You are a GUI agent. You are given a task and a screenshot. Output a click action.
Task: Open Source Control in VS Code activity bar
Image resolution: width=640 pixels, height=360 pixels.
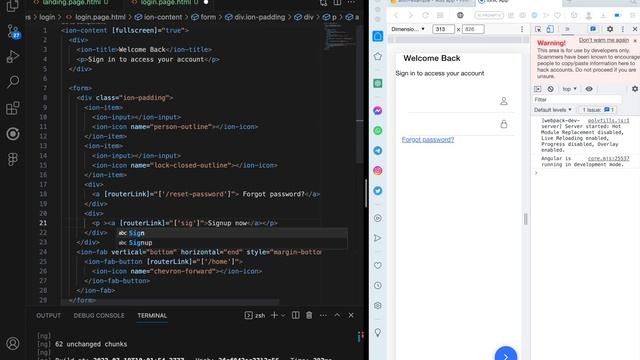[13, 31]
